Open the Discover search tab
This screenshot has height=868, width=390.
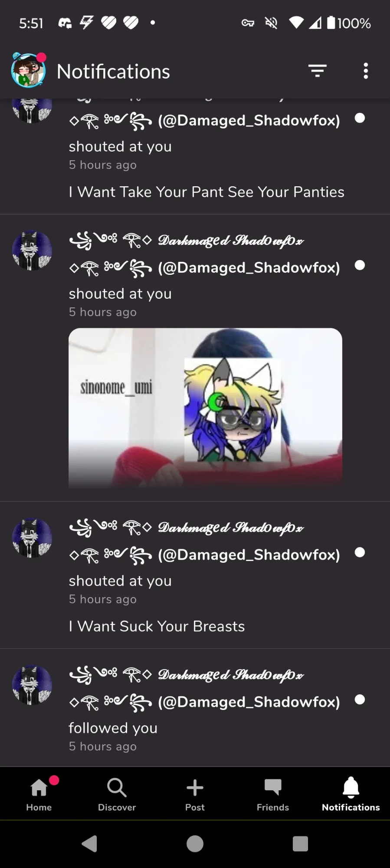[117, 794]
